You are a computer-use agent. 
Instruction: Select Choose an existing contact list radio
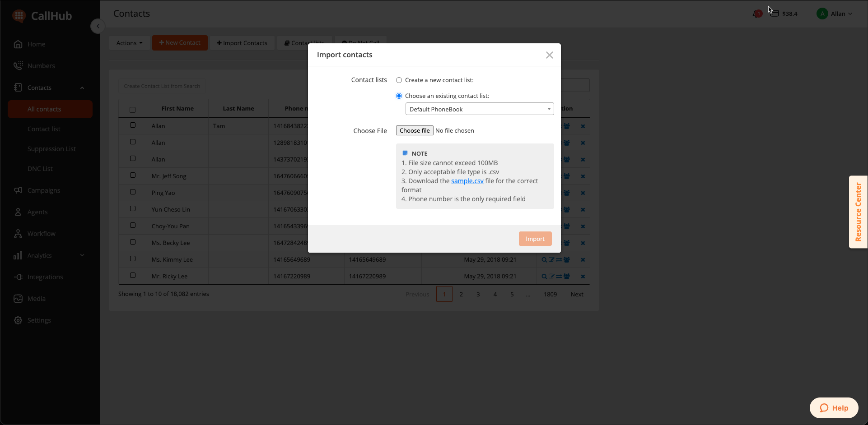pyautogui.click(x=399, y=96)
